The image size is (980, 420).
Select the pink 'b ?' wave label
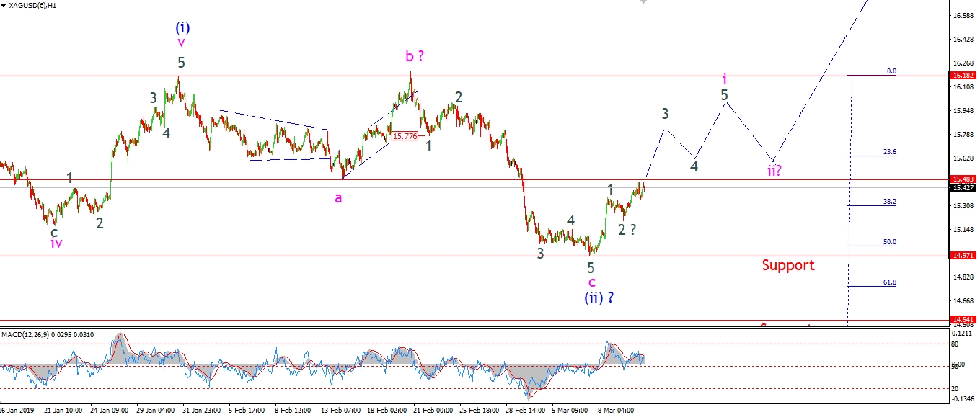413,57
